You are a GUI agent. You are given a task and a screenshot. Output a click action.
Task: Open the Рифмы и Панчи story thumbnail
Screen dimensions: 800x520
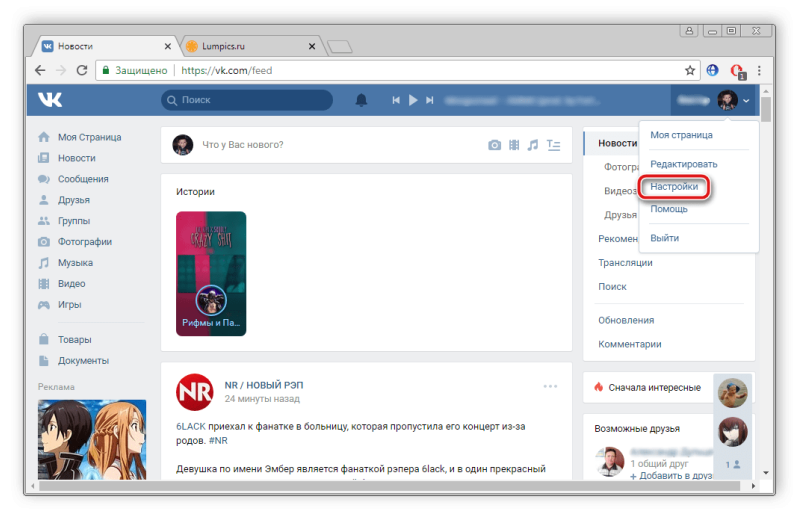(x=211, y=274)
